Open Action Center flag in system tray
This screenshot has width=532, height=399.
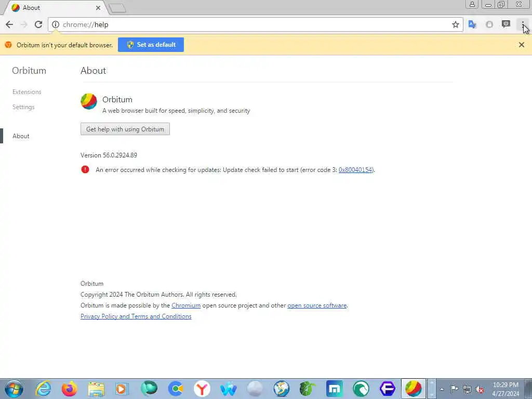tap(454, 389)
